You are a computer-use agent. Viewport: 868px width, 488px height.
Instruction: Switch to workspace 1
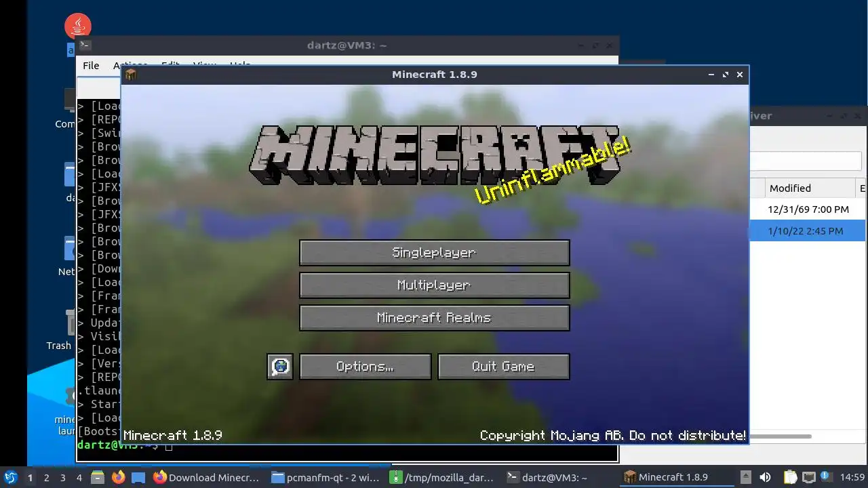(x=30, y=478)
